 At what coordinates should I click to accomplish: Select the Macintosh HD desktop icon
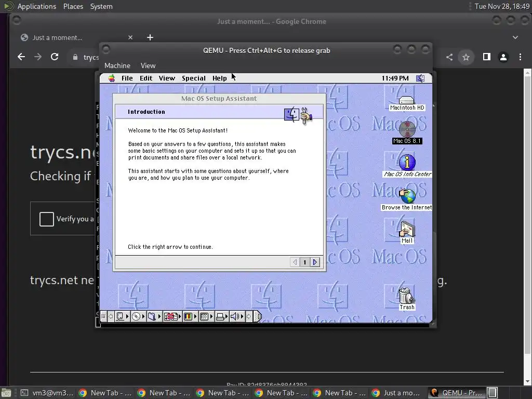tap(407, 102)
